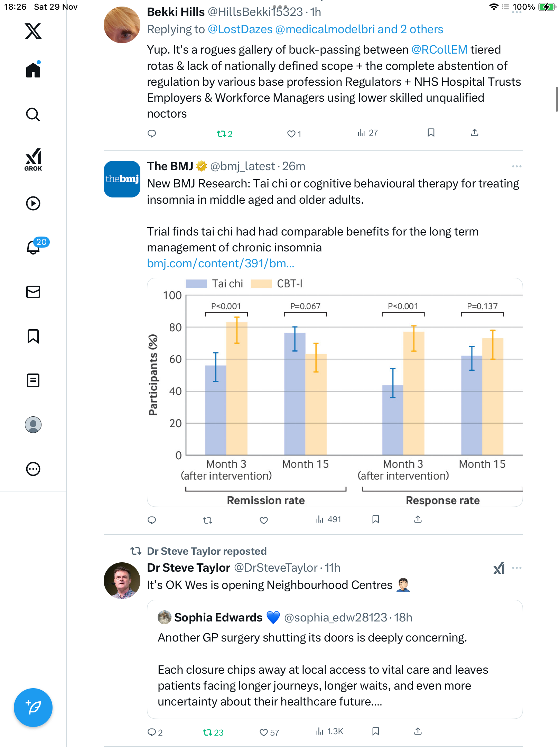This screenshot has width=560, height=747.
Task: Like The BMJ tai chi post
Action: pos(264,520)
